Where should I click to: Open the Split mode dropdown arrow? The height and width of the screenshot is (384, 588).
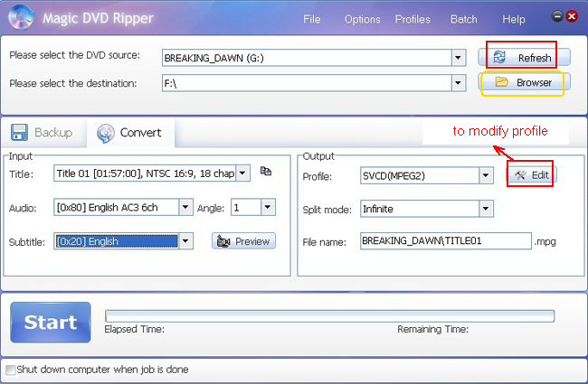click(x=486, y=209)
